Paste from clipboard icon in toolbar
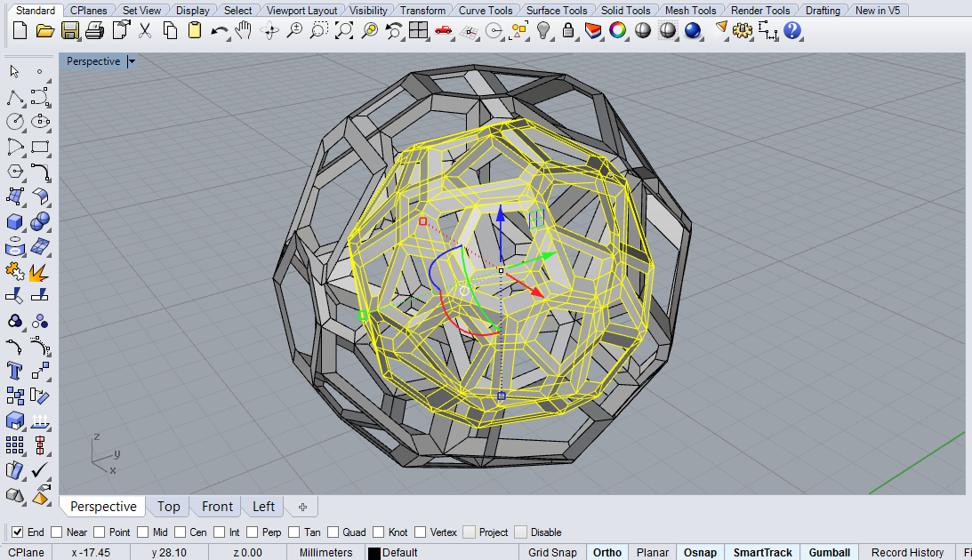The height and width of the screenshot is (560, 972). point(195,30)
